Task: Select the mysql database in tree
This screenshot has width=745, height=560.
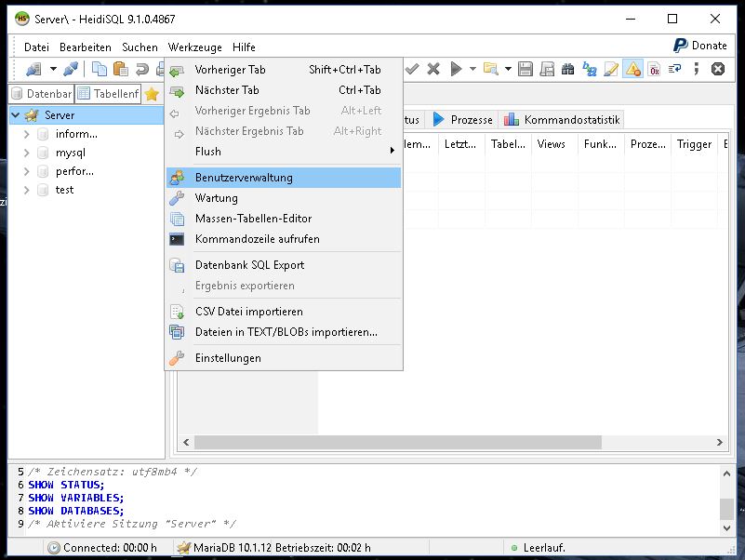Action: coord(71,153)
